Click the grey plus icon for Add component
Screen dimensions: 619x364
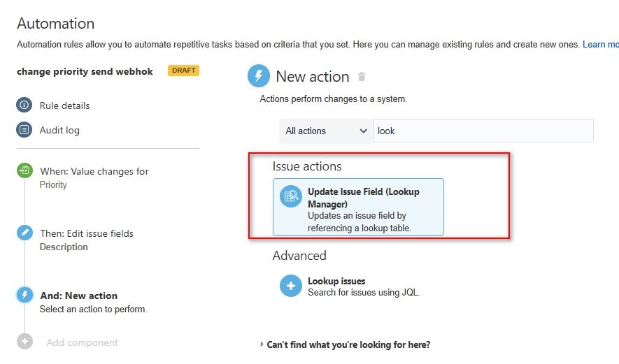[24, 342]
